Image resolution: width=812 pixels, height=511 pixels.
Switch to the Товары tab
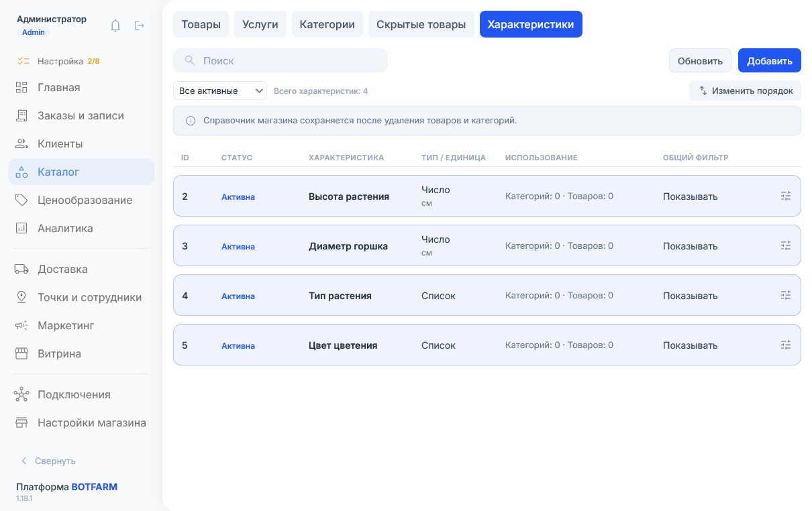point(201,24)
